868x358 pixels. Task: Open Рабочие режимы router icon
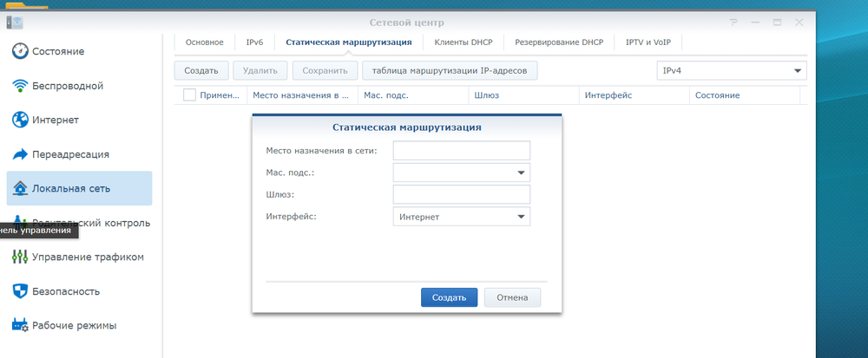tap(19, 326)
